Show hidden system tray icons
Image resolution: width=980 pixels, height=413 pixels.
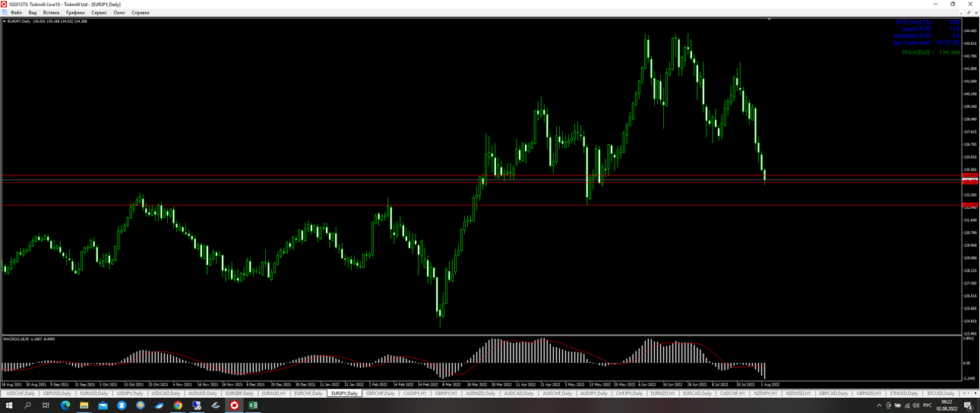pos(880,405)
